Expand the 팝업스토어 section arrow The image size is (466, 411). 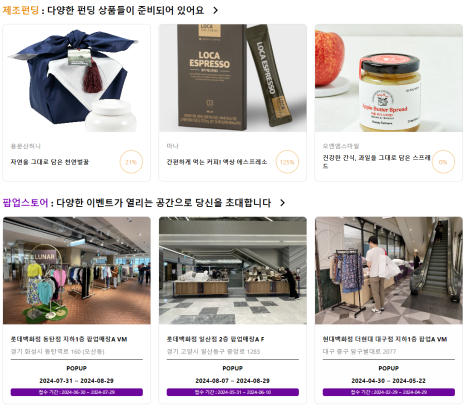282,203
